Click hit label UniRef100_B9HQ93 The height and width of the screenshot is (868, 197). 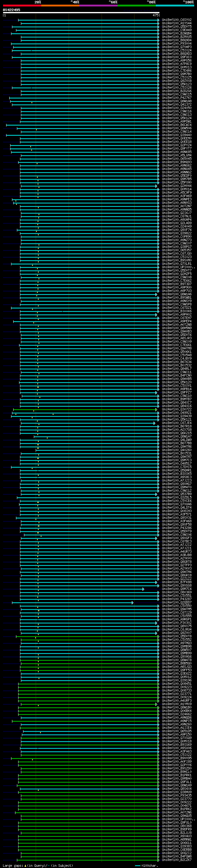click(177, 162)
